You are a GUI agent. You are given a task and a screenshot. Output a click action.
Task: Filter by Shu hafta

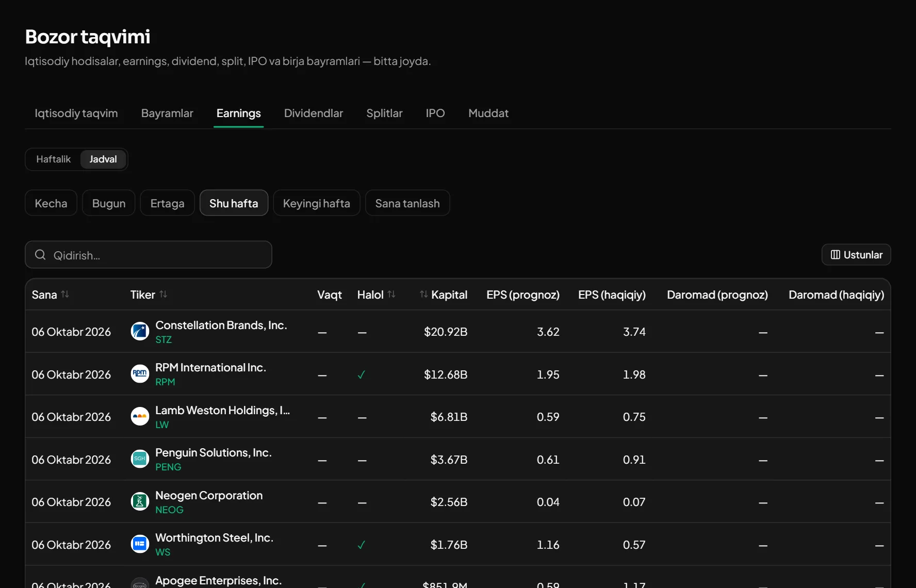[234, 203]
